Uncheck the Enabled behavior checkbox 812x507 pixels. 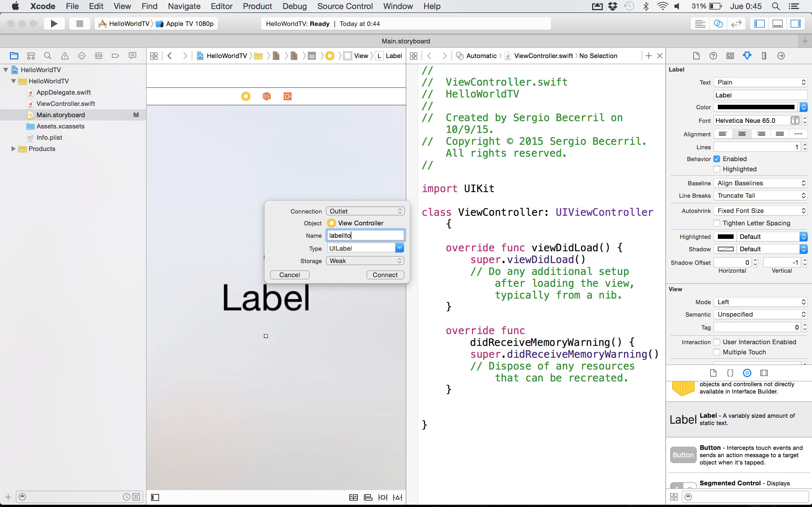717,159
